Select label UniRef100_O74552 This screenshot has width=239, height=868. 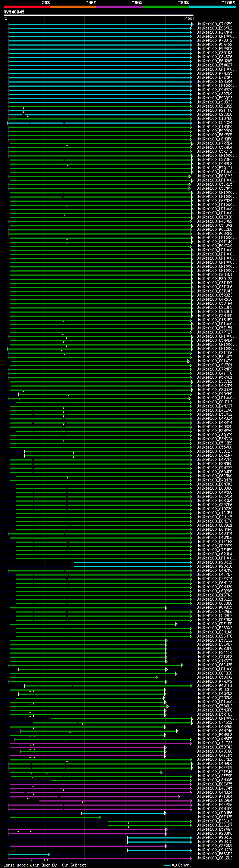(214, 723)
